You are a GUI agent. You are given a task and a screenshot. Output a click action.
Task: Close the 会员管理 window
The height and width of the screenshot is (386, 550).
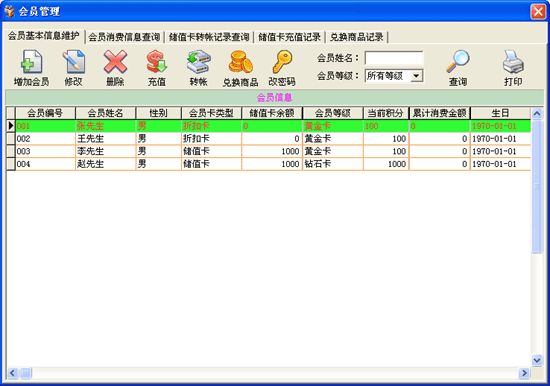click(538, 12)
